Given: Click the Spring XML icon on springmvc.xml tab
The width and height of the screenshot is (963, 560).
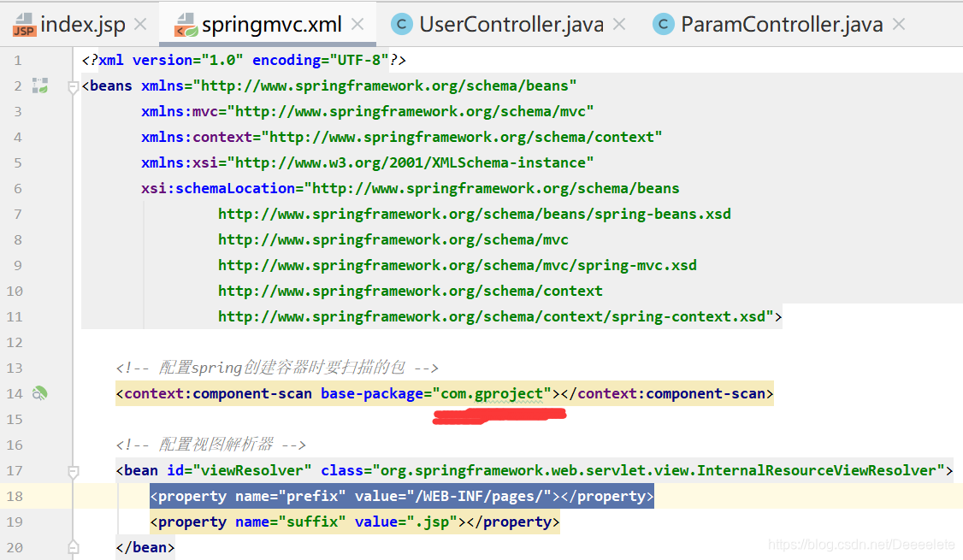Looking at the screenshot, I should click(x=186, y=25).
